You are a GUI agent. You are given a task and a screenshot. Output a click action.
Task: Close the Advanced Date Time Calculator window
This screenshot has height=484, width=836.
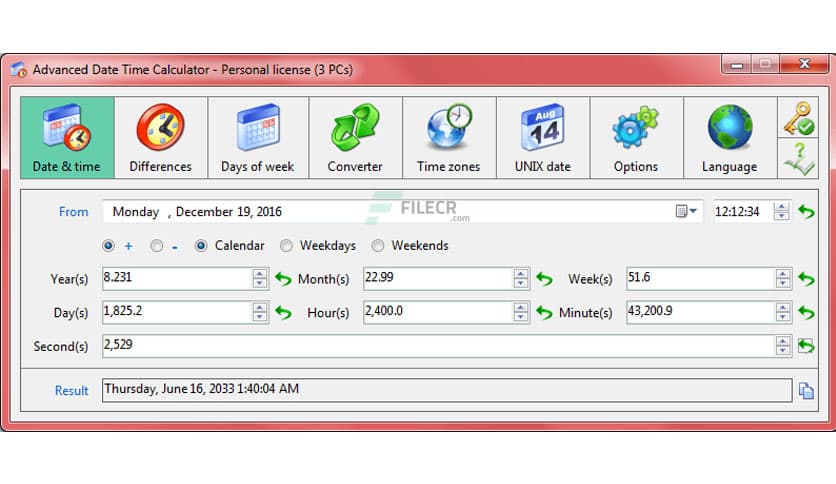tap(805, 64)
